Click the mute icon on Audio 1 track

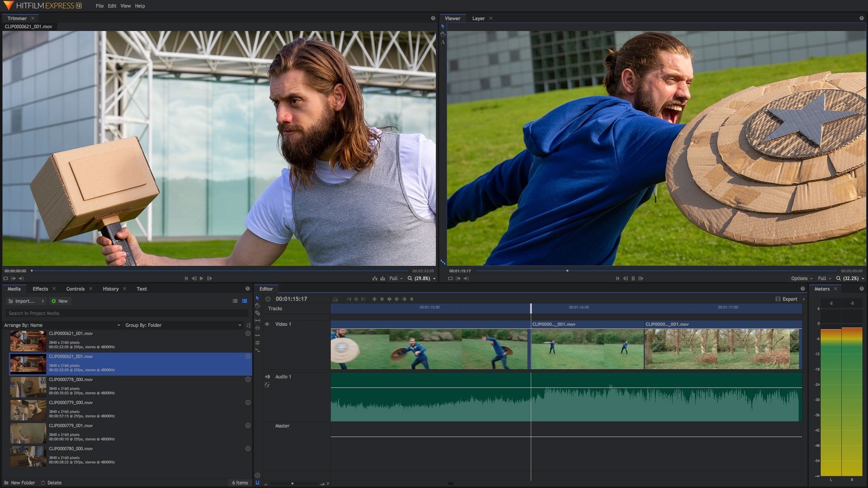pos(267,376)
